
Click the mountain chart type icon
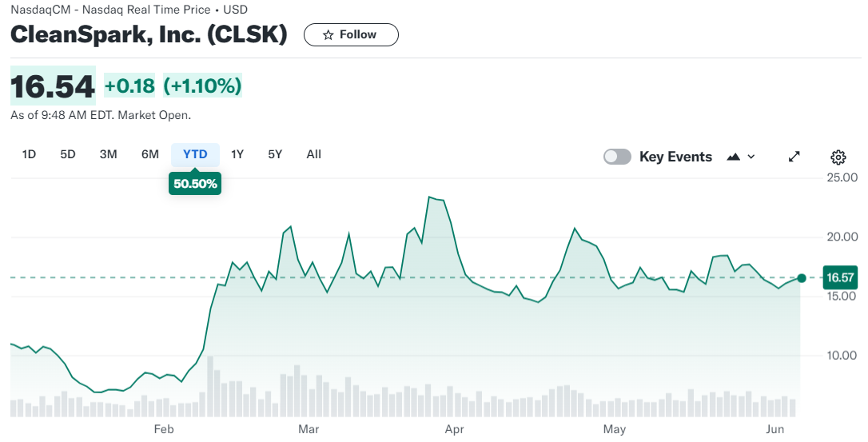[x=733, y=157]
